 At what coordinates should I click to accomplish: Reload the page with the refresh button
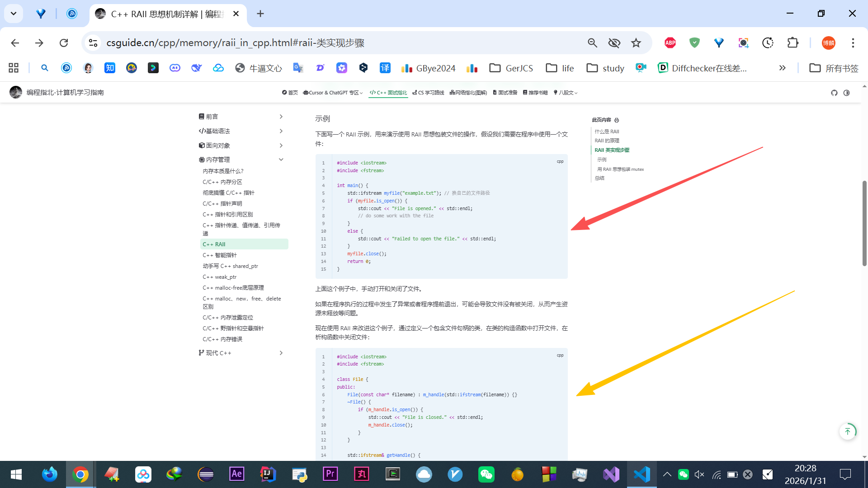coord(64,43)
